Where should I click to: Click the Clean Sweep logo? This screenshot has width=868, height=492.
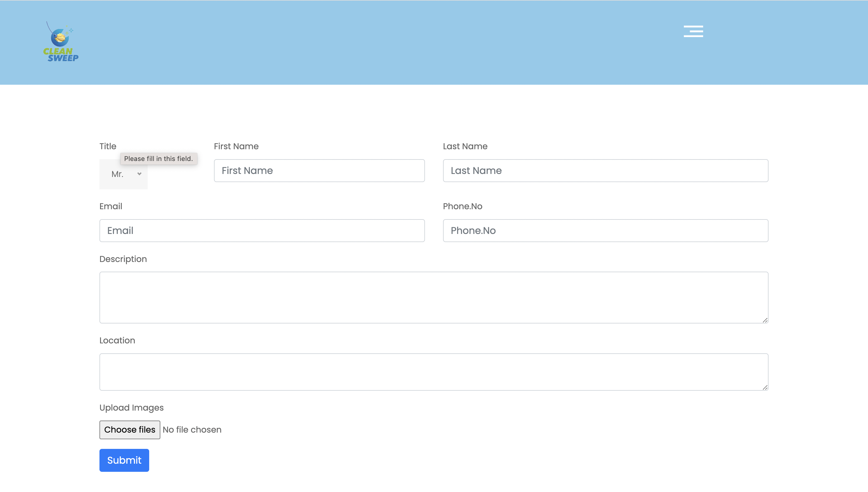point(61,42)
